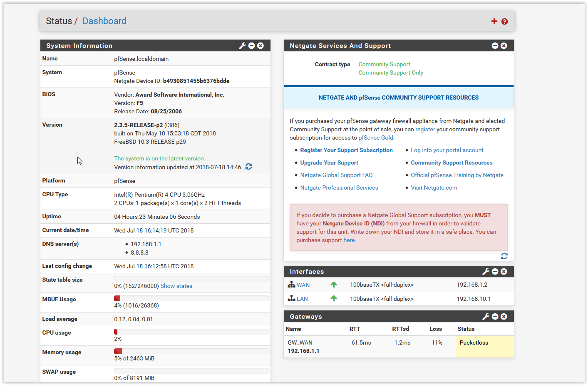The height and width of the screenshot is (385, 588).
Task: Click the add widget plus icon
Action: coord(494,21)
